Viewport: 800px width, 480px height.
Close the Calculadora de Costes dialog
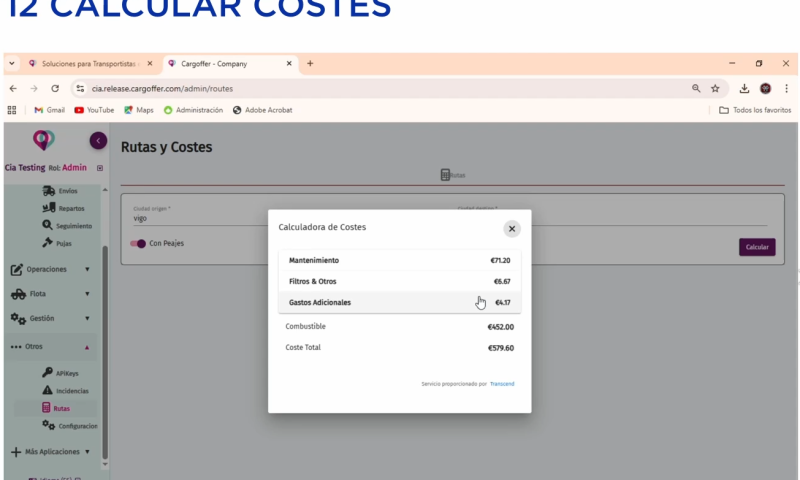pyautogui.click(x=512, y=228)
